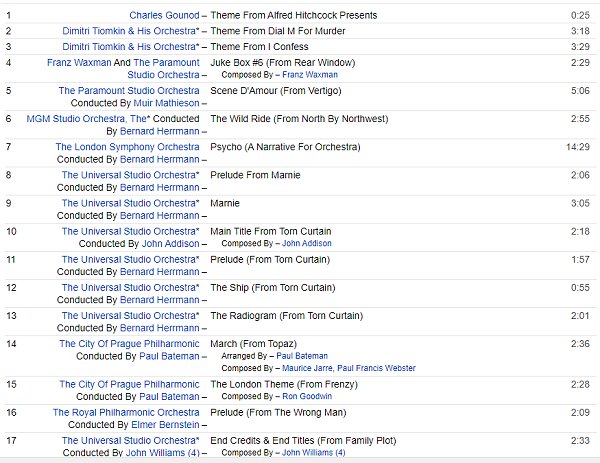Select the 0:55 duration of The Ship
Image resolution: width=600 pixels, height=463 pixels.
[x=580, y=288]
